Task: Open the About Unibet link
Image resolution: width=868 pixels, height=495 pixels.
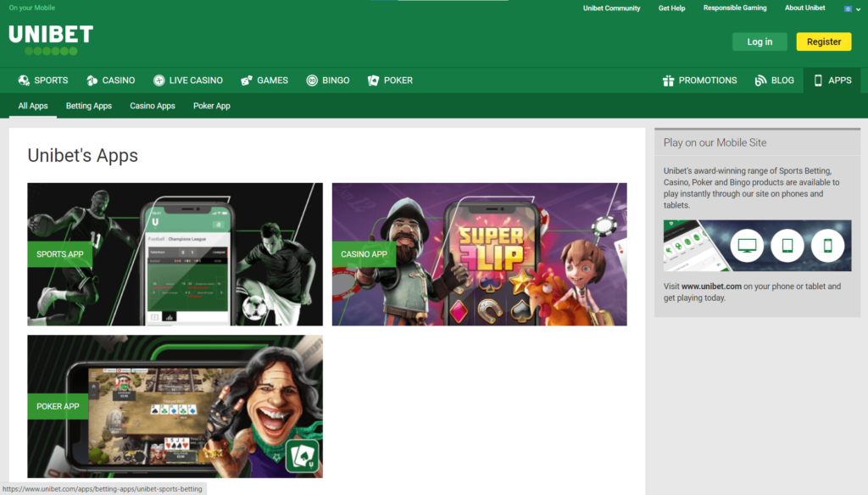Action: [805, 8]
